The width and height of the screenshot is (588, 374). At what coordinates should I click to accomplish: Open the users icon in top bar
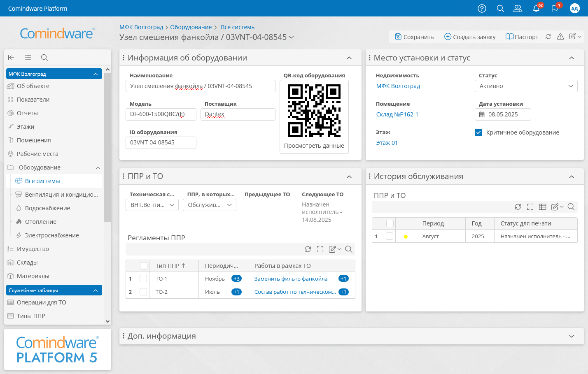518,9
